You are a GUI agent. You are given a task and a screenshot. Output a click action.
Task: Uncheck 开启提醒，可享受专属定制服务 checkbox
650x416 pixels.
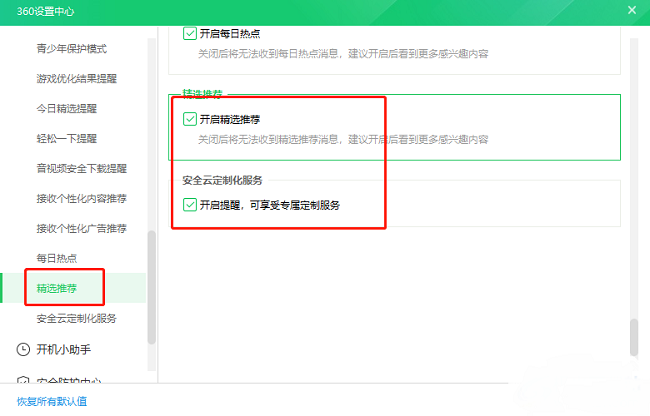[189, 205]
